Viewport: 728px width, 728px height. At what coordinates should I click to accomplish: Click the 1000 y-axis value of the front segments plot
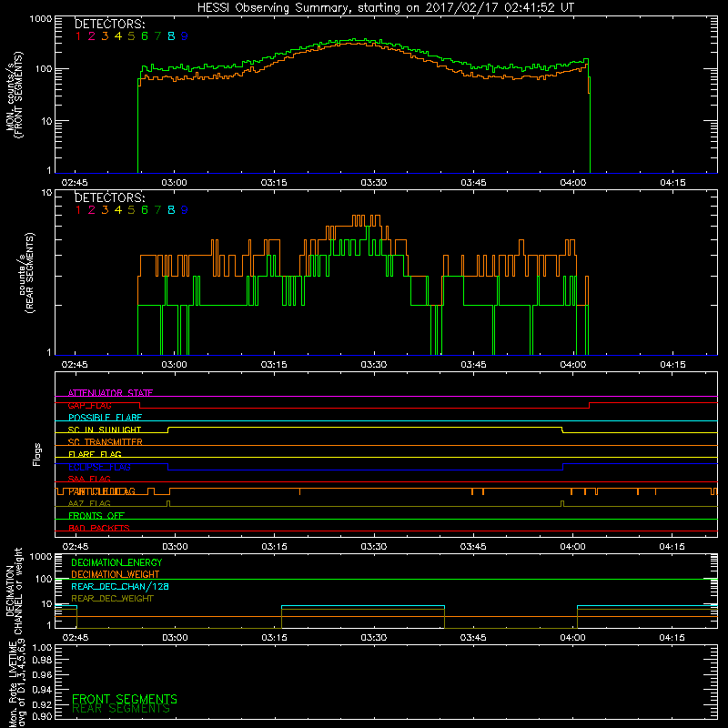(41, 19)
